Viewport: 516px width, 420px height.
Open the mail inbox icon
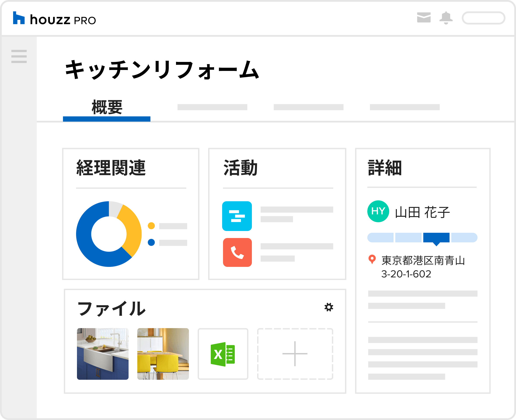pos(424,18)
